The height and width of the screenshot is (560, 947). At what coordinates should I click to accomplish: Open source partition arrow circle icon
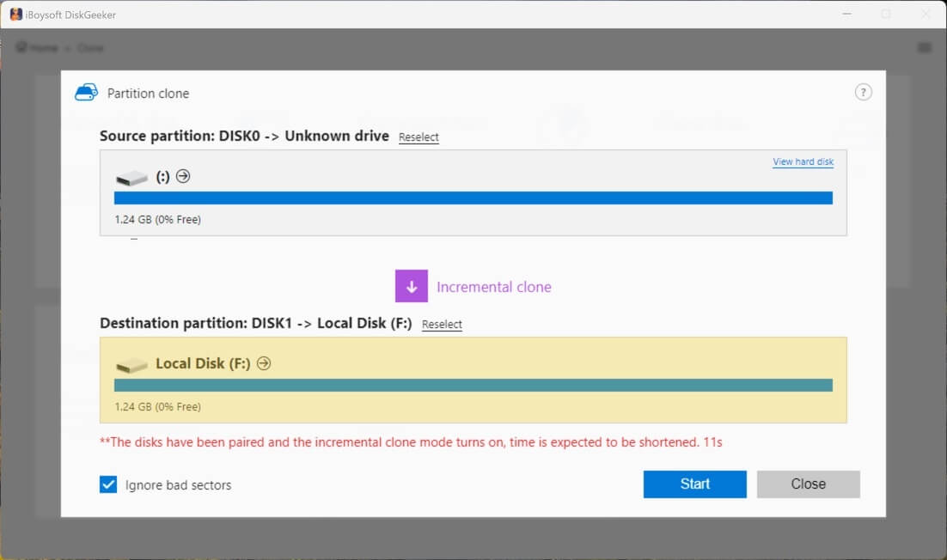[x=183, y=176]
